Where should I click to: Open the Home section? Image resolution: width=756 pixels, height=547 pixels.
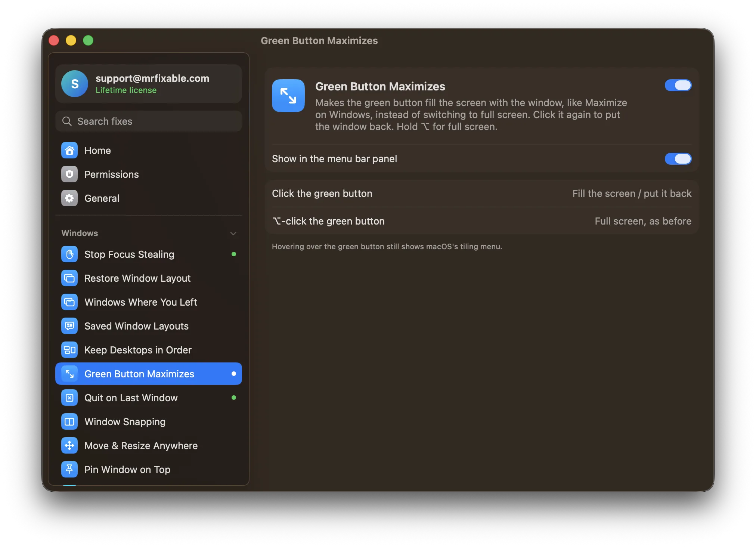click(149, 150)
